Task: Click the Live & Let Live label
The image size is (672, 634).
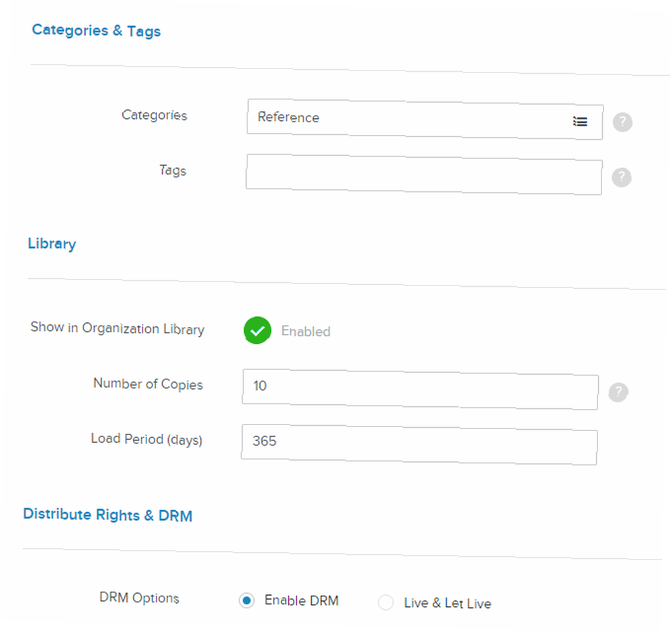Action: click(x=448, y=603)
